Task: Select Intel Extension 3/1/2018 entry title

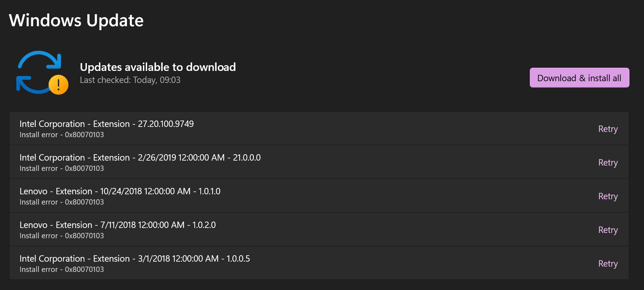Action: (x=134, y=258)
